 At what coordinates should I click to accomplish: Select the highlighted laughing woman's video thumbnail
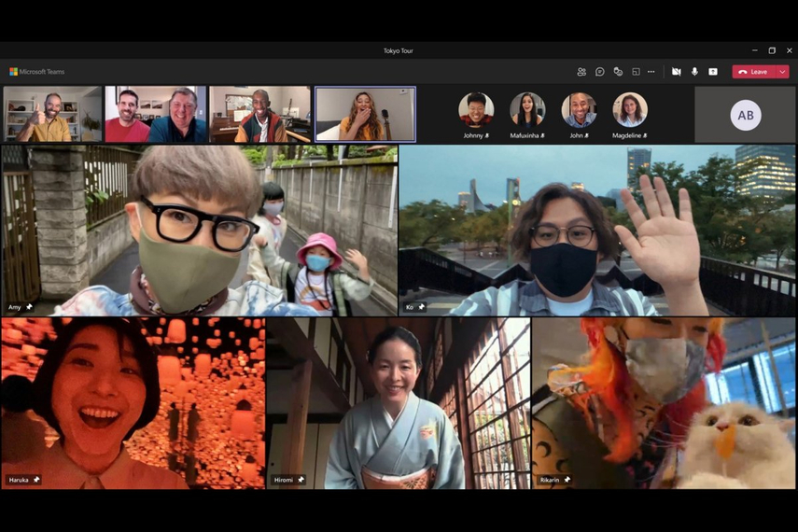365,115
